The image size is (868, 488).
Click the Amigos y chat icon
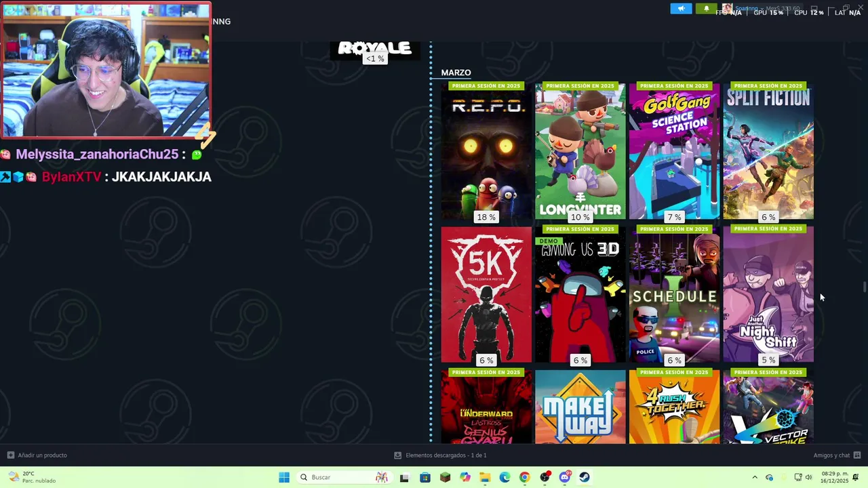coord(857,455)
